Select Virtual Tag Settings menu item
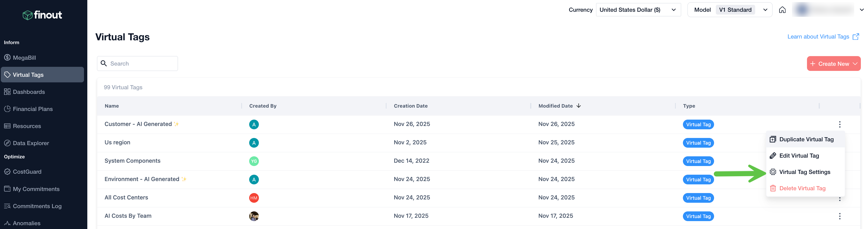868x229 pixels. point(804,172)
